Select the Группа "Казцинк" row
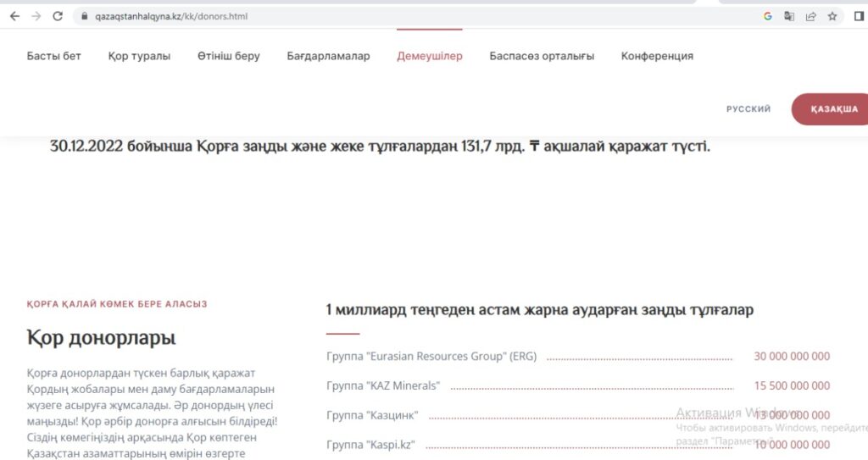 pyautogui.click(x=578, y=415)
